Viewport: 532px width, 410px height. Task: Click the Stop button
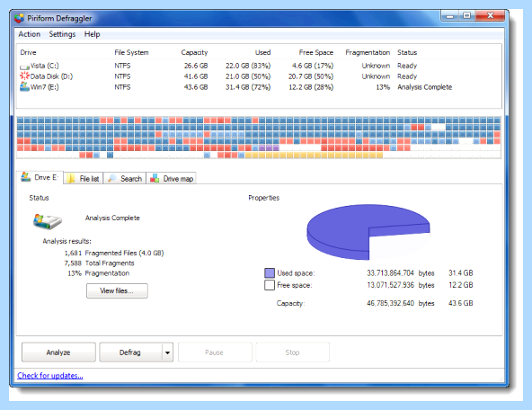[x=292, y=352]
